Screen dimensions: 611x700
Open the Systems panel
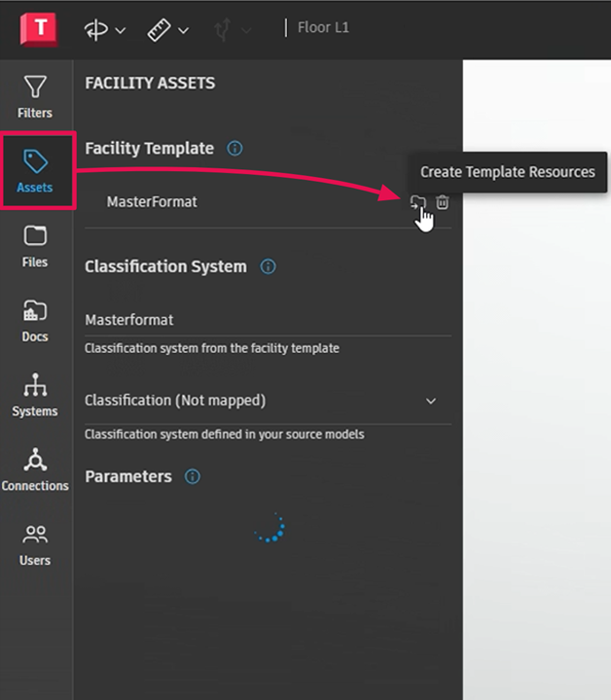click(35, 396)
